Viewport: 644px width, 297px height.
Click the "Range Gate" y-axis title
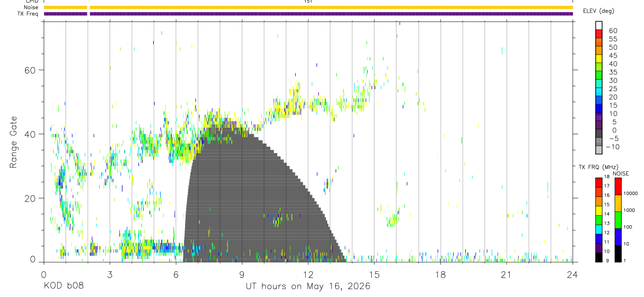14,142
